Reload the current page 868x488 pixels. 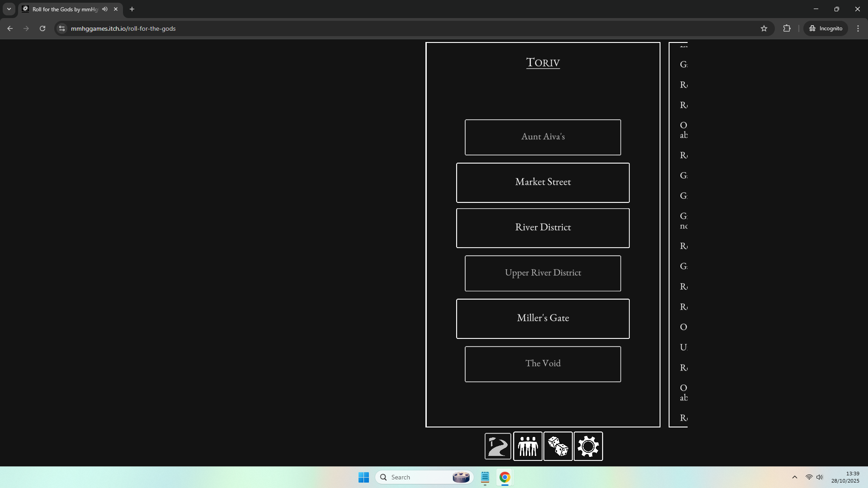(42, 28)
